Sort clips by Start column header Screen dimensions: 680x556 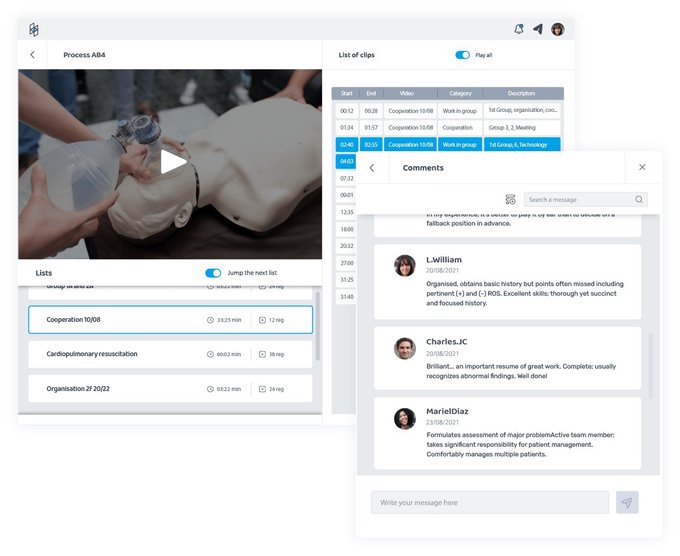pyautogui.click(x=347, y=93)
